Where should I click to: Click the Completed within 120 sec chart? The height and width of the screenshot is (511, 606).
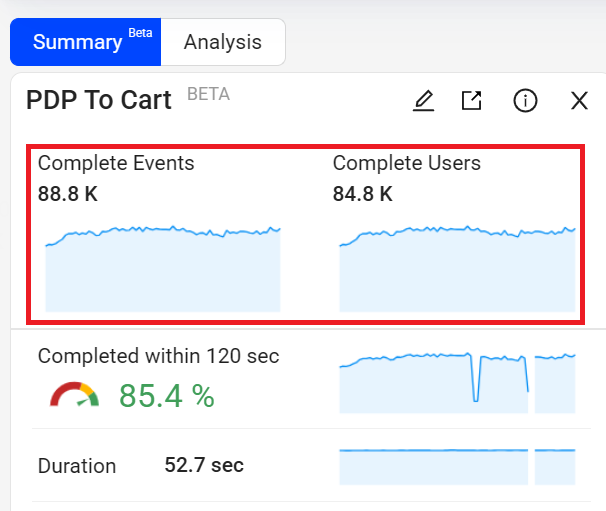457,381
